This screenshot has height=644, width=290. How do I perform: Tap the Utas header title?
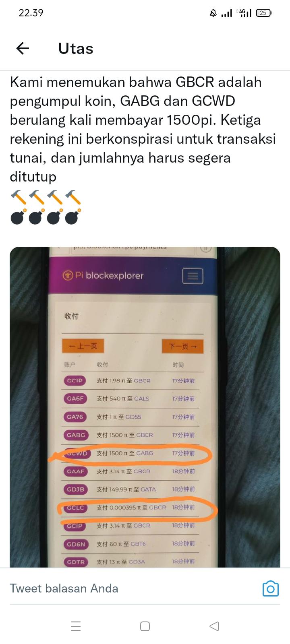tap(76, 49)
